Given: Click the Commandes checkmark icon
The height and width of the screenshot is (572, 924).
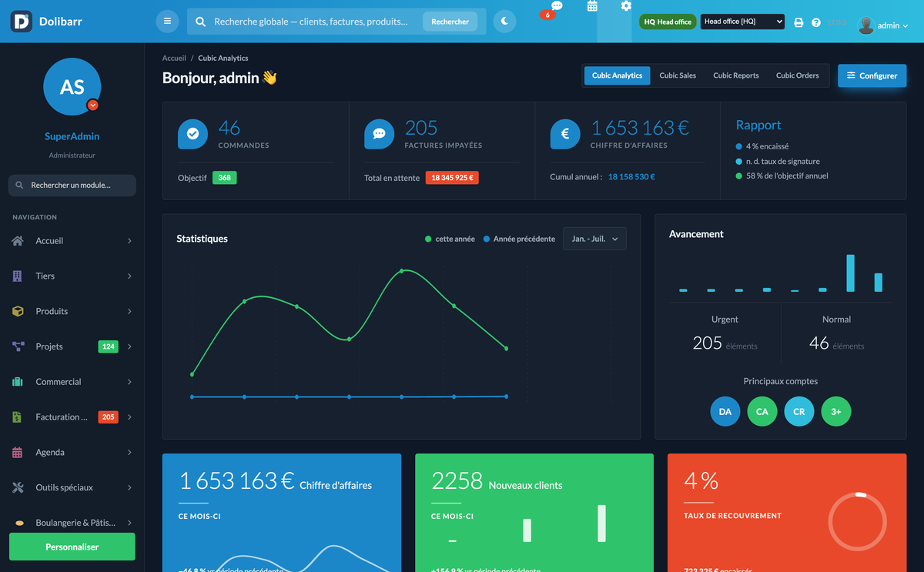Looking at the screenshot, I should [x=192, y=134].
